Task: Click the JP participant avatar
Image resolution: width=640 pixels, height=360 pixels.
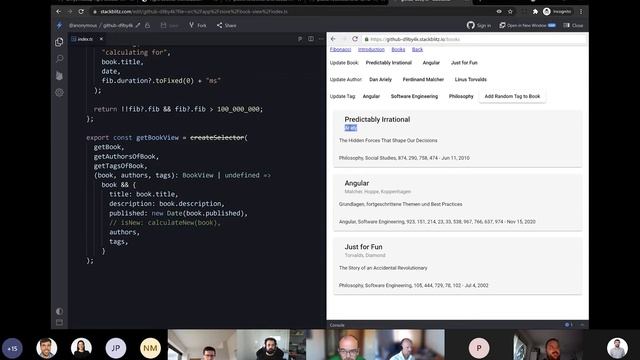Action: 116,348
